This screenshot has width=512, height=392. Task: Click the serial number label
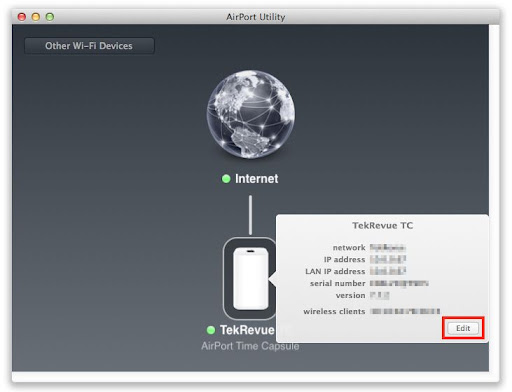pyautogui.click(x=337, y=283)
